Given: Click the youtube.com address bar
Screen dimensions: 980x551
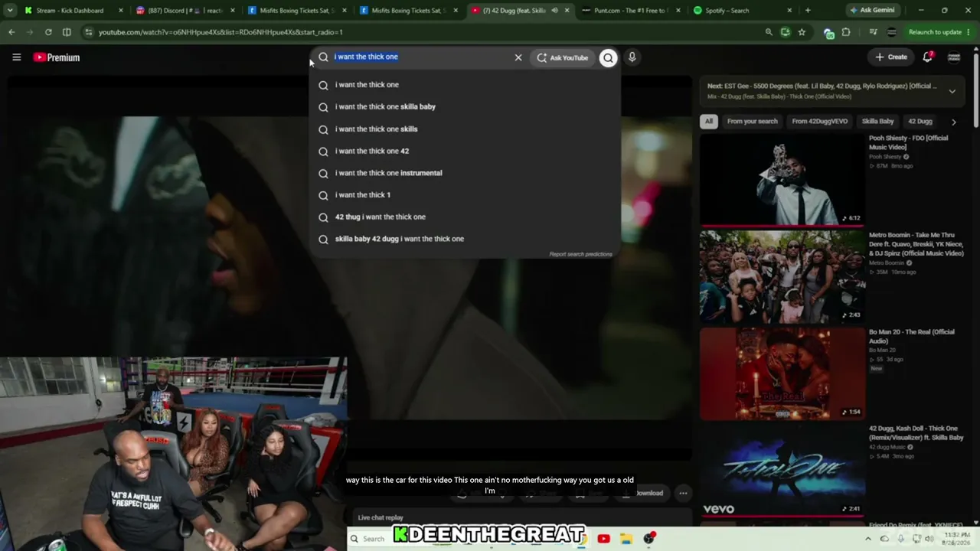Looking at the screenshot, I should tap(421, 32).
